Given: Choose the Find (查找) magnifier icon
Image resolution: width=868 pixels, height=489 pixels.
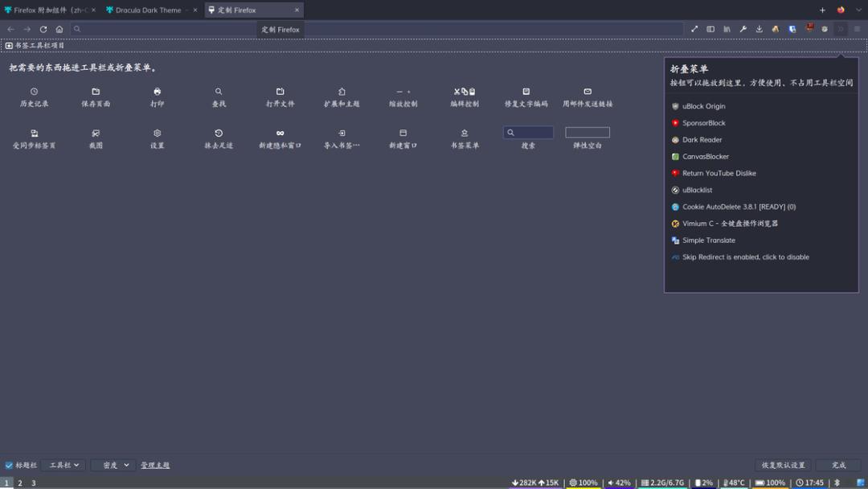Looking at the screenshot, I should point(219,92).
